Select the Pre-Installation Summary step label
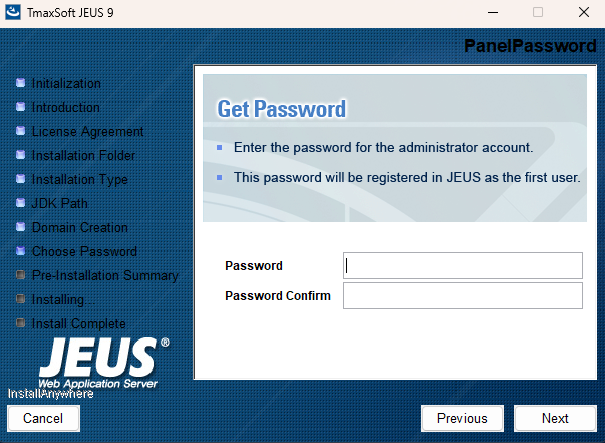 [105, 275]
